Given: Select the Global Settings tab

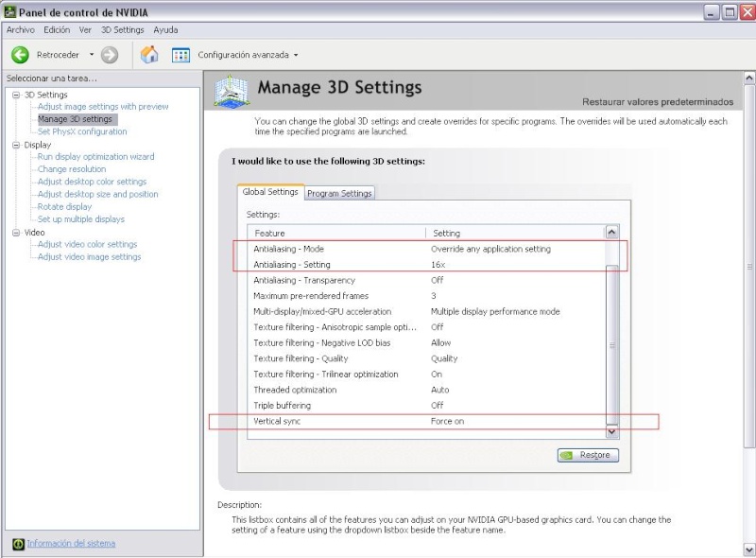Looking at the screenshot, I should (x=270, y=192).
